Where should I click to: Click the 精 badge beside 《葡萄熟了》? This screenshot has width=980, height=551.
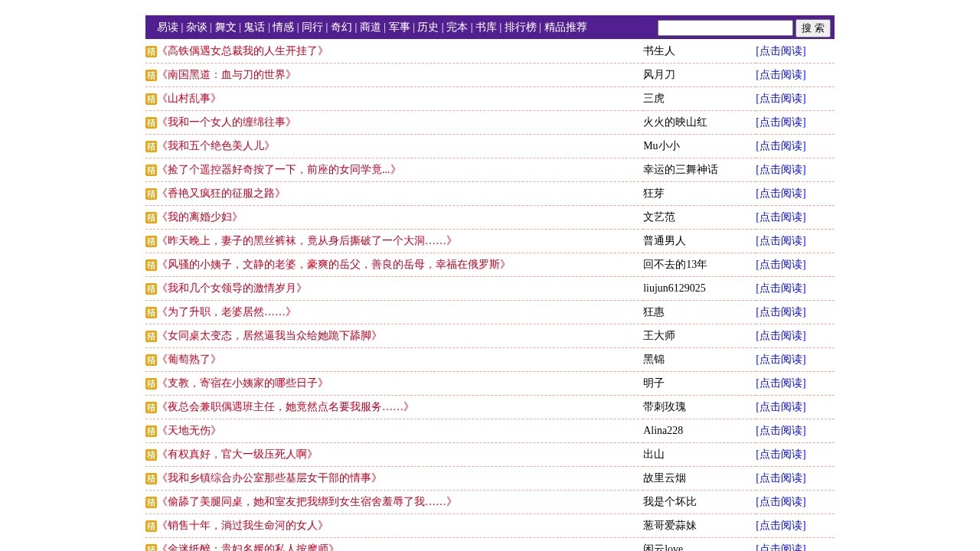[151, 360]
